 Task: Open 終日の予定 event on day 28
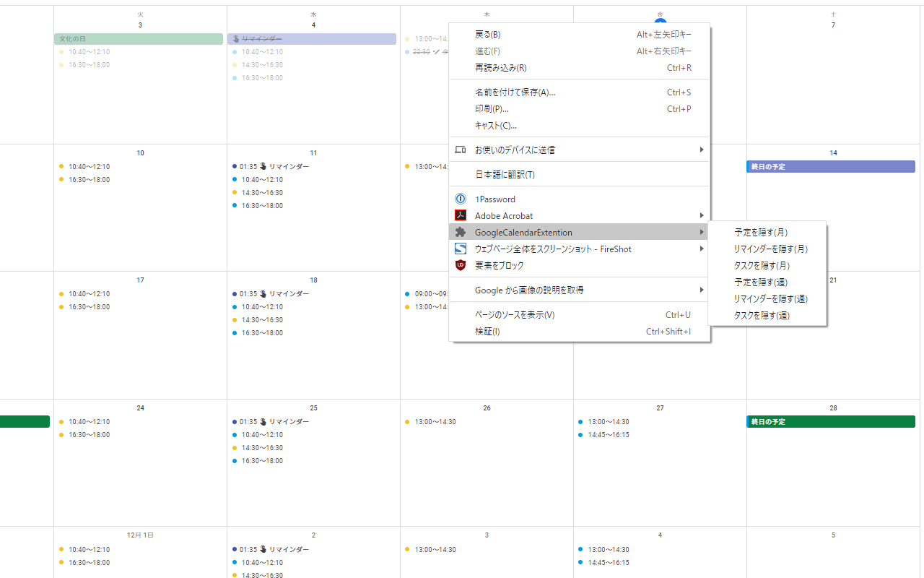831,421
